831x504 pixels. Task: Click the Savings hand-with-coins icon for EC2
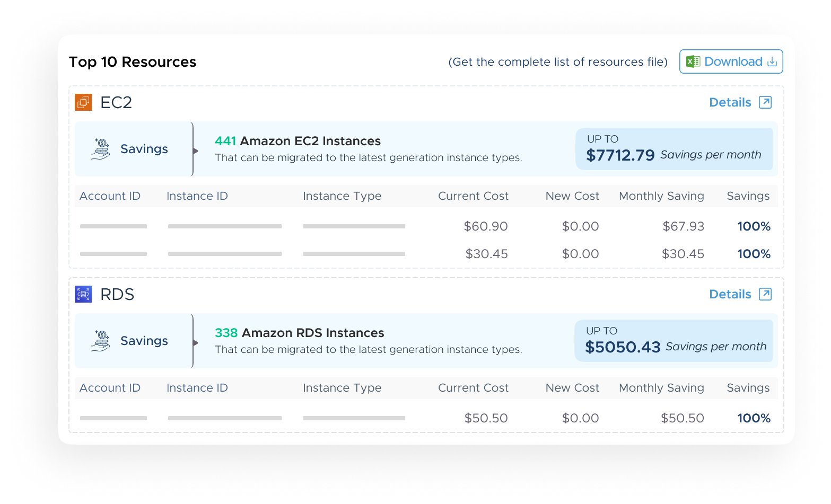click(x=101, y=148)
